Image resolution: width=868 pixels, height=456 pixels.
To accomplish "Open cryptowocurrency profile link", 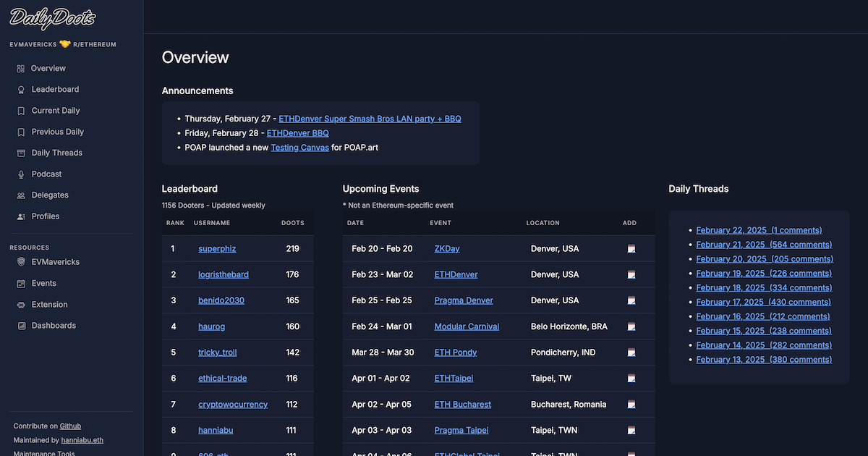I will 233,405.
